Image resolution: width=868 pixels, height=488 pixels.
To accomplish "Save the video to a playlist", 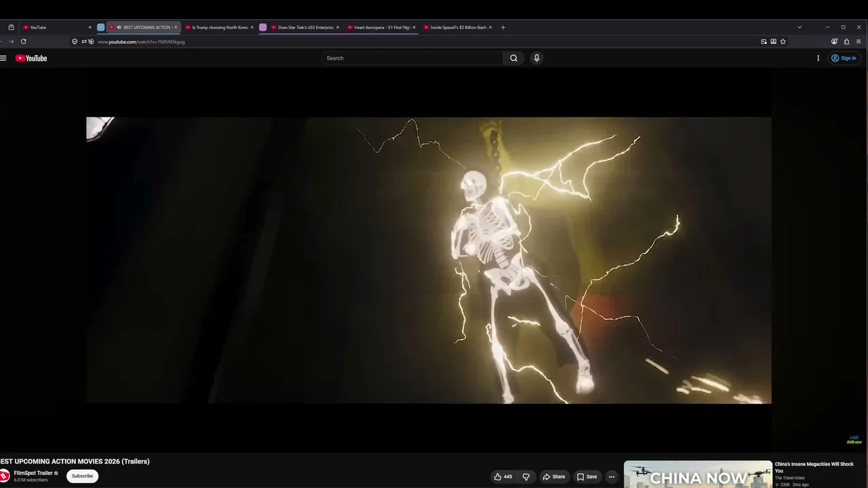I will (x=587, y=476).
